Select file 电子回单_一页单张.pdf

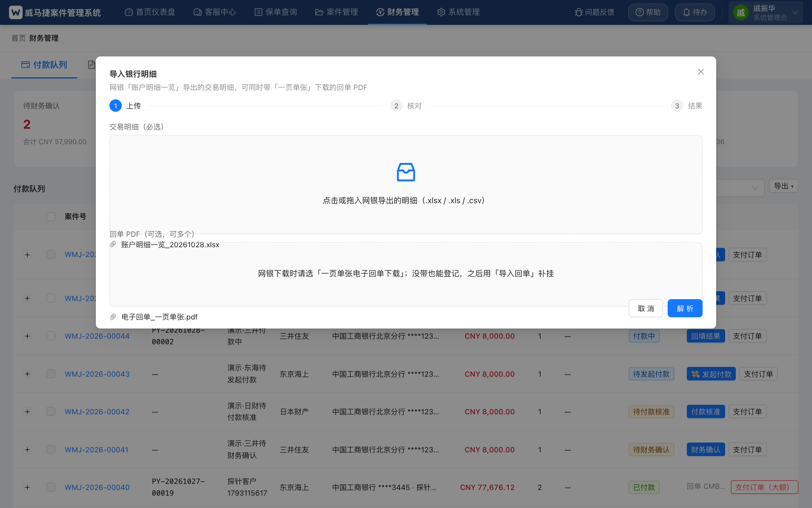tap(159, 317)
